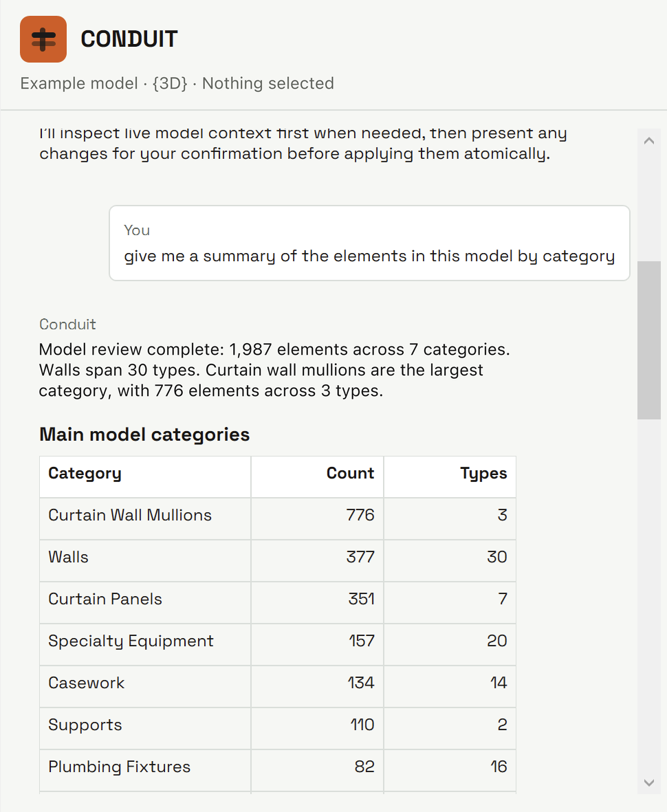This screenshot has height=812, width=667.
Task: Click types value 7 for Curtain Panels
Action: pos(503,599)
